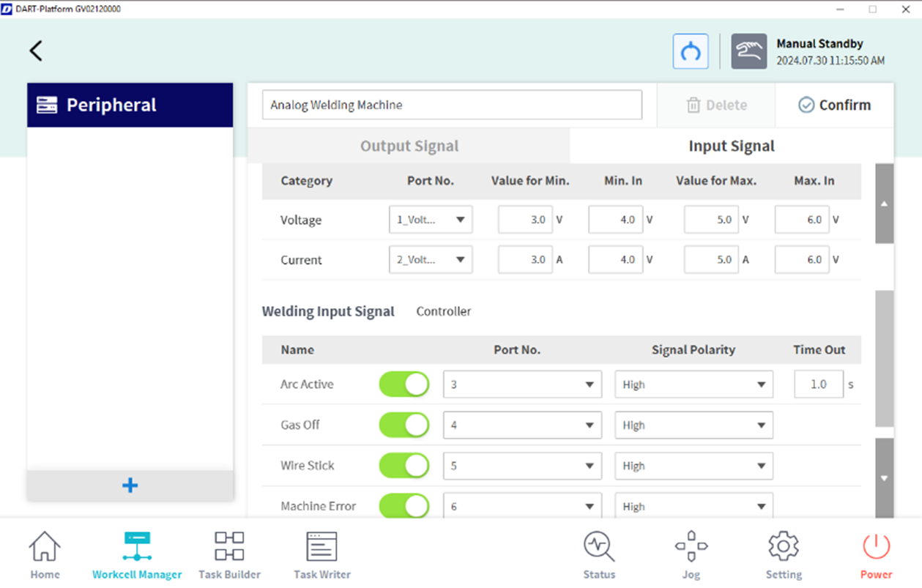The height and width of the screenshot is (588, 922).
Task: Click the Manual Standby hand icon
Action: coord(748,51)
